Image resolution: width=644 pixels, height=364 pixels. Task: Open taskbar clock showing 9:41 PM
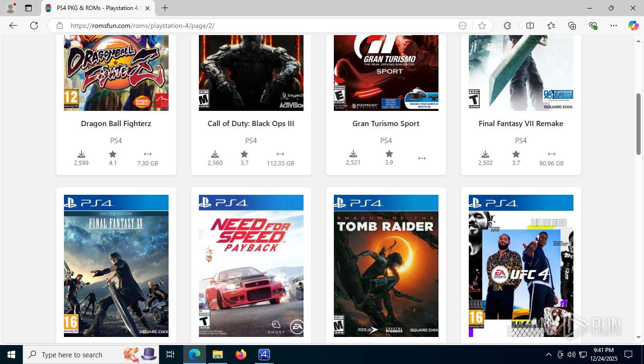(x=603, y=355)
